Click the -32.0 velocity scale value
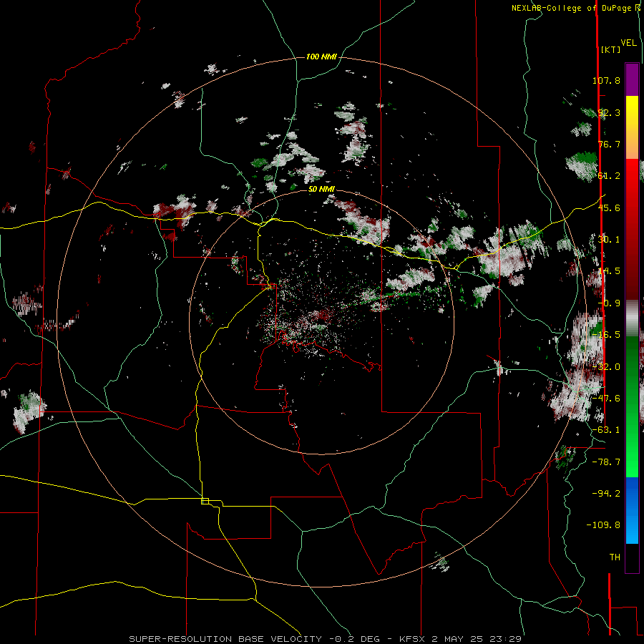The image size is (644, 644). coord(606,367)
